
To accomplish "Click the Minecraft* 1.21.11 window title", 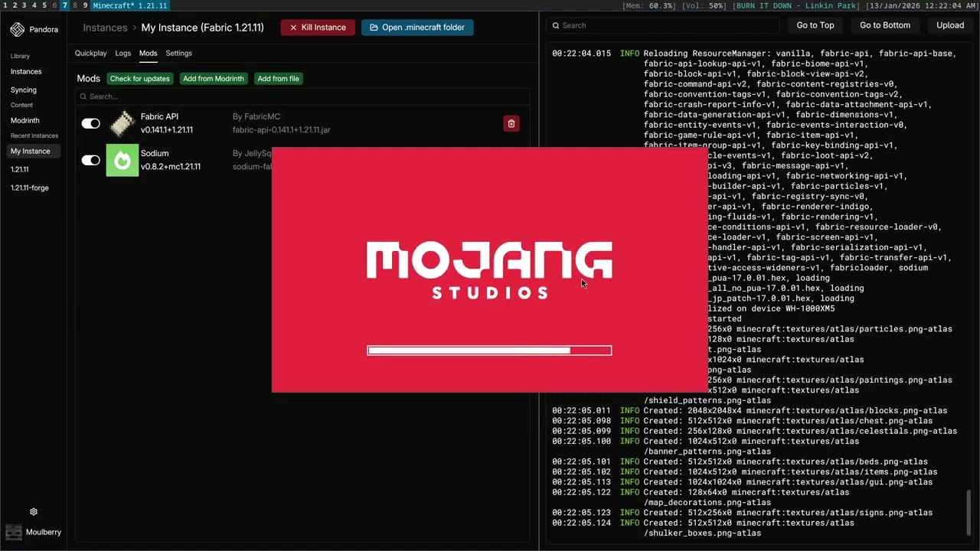I will 130,5.
